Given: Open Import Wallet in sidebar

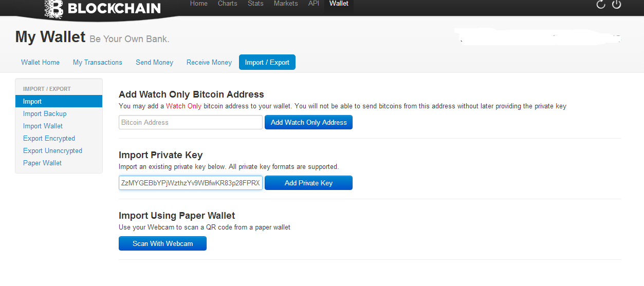Looking at the screenshot, I should [43, 126].
